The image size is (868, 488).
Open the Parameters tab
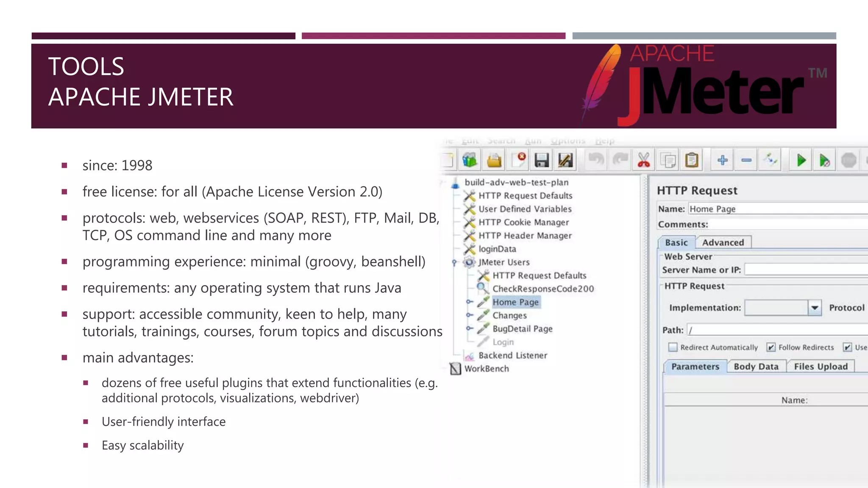click(695, 366)
